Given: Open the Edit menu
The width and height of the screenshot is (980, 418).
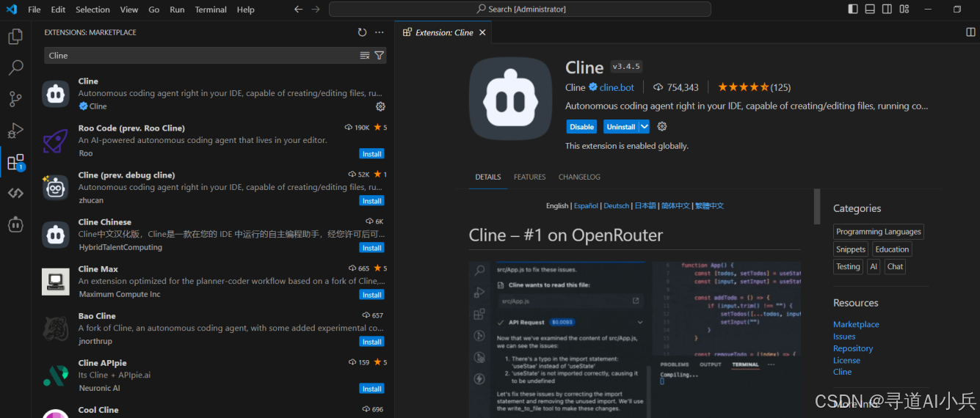Looking at the screenshot, I should click(58, 10).
